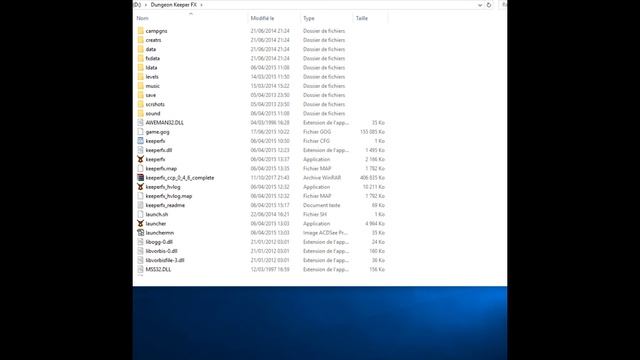Click the keeperfx application horned icon
Image resolution: width=640 pixels, height=360 pixels.
tap(140, 159)
